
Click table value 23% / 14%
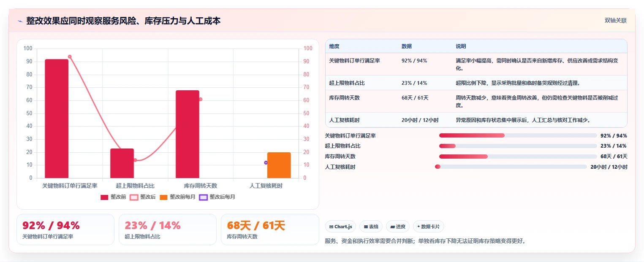(x=414, y=83)
